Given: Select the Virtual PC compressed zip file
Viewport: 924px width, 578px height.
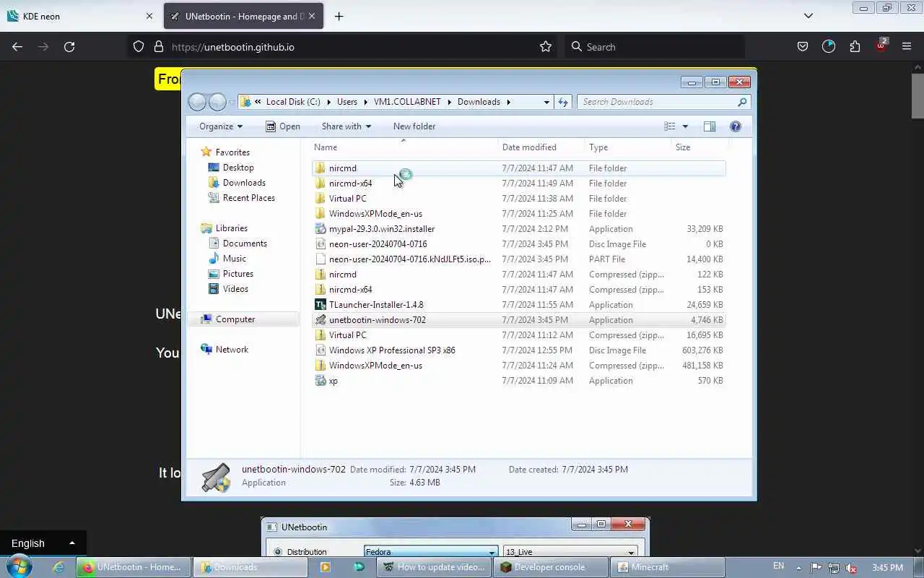Looking at the screenshot, I should 518,335.
